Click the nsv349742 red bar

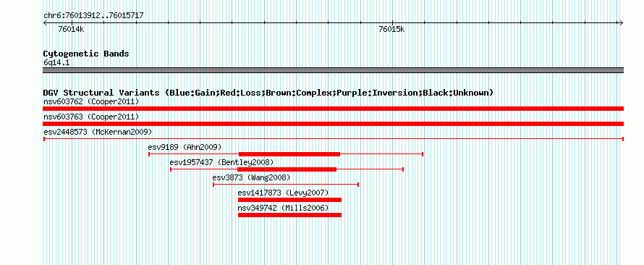290,215
